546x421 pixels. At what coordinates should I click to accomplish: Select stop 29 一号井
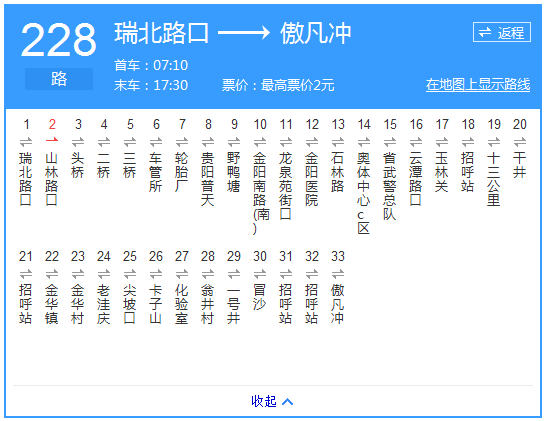(x=234, y=304)
